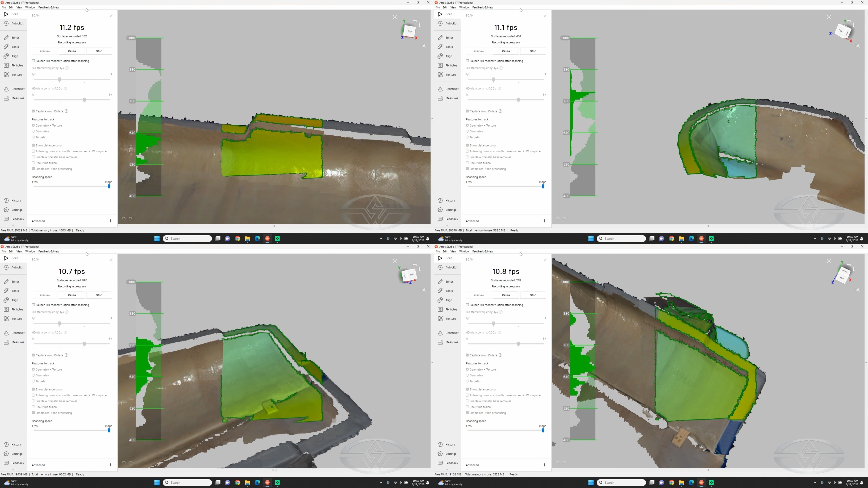Screen dimensions: 868x488
Task: Select Fix holes in the 11.2 fps window
Action: pyautogui.click(x=14, y=65)
